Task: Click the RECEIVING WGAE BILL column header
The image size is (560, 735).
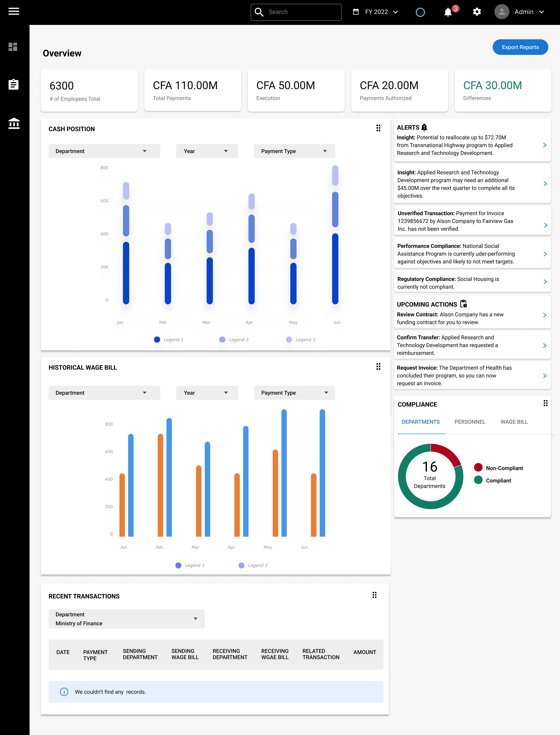Action: pyautogui.click(x=275, y=654)
